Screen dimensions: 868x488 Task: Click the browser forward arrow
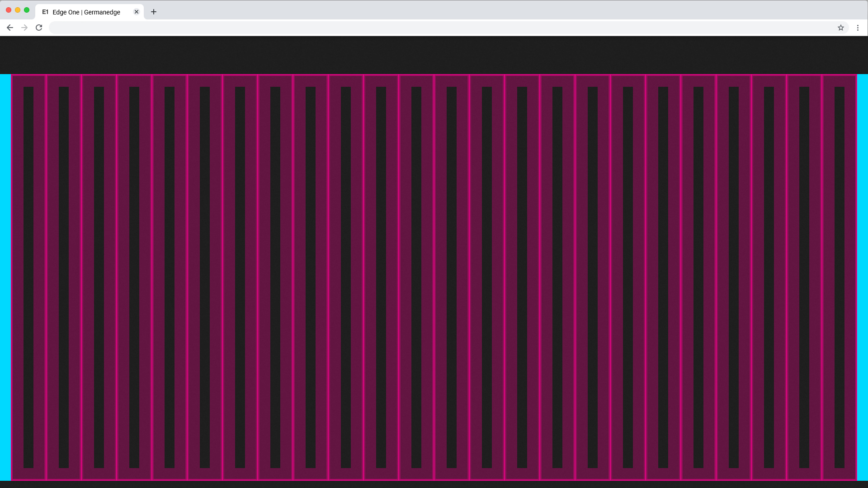pyautogui.click(x=24, y=28)
